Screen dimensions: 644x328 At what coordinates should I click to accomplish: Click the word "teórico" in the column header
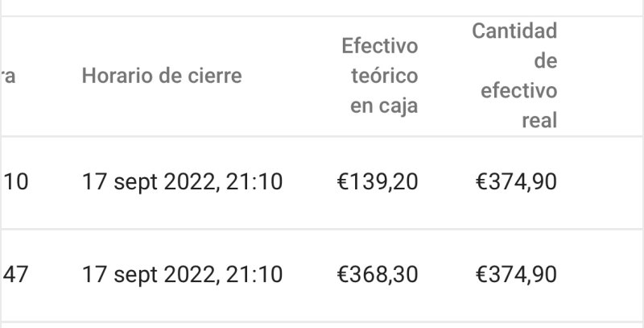pyautogui.click(x=384, y=77)
